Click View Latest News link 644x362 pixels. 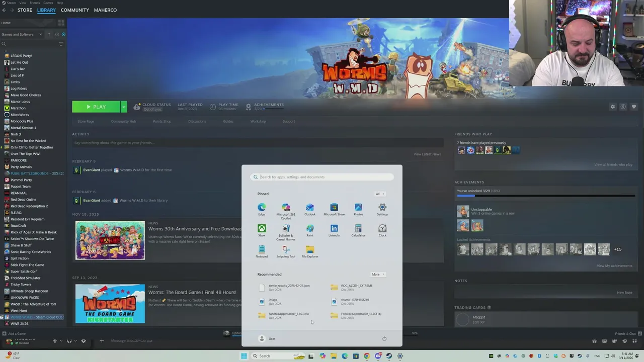[427, 154]
